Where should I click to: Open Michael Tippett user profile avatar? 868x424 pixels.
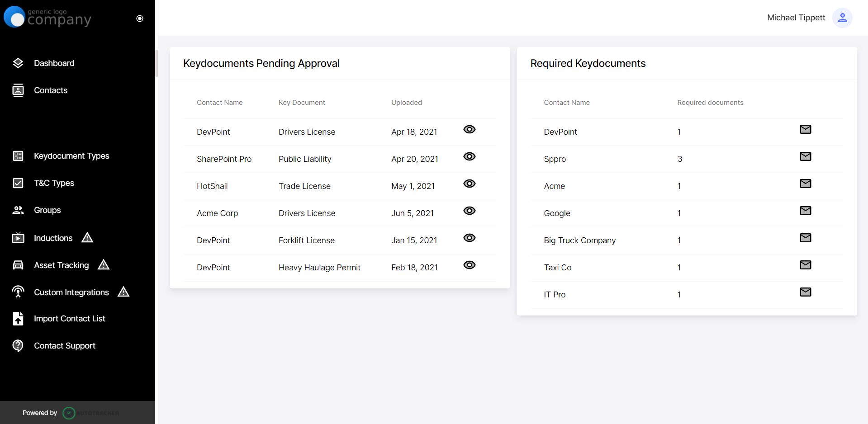coord(842,18)
